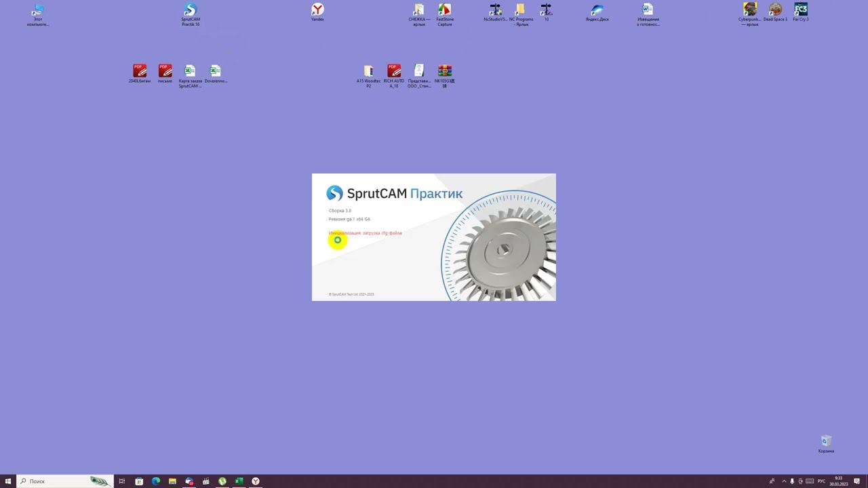Select the A15 Woodtec P2 file

point(368,76)
